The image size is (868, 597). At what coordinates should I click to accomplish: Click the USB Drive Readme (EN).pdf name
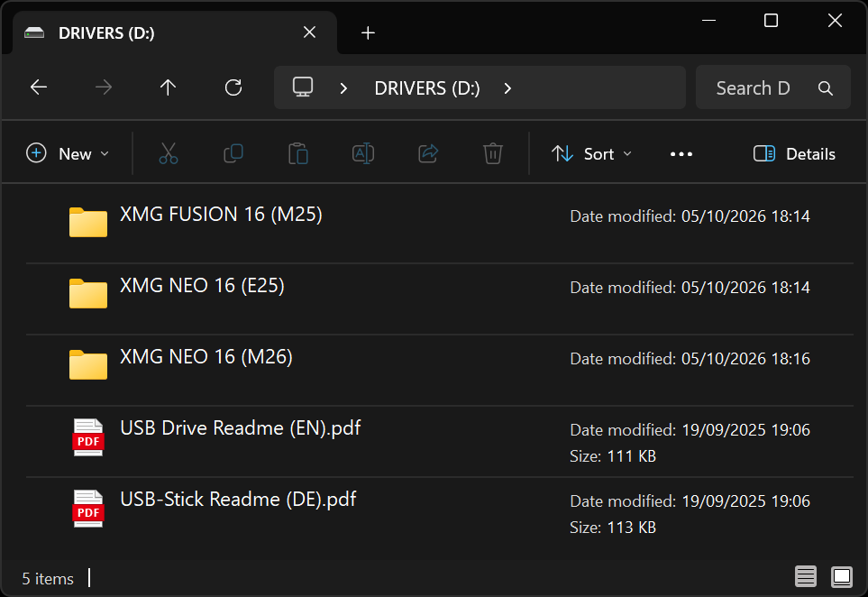(241, 428)
